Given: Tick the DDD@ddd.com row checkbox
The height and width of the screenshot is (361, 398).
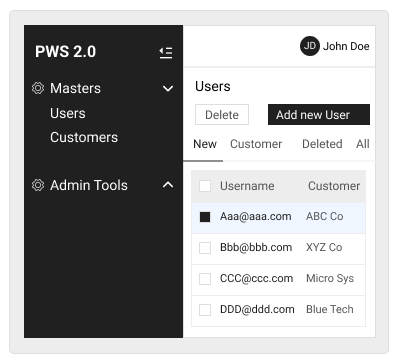Looking at the screenshot, I should [x=205, y=310].
